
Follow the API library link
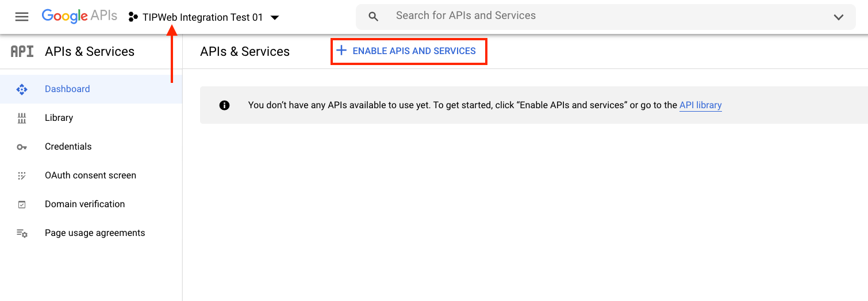(700, 105)
